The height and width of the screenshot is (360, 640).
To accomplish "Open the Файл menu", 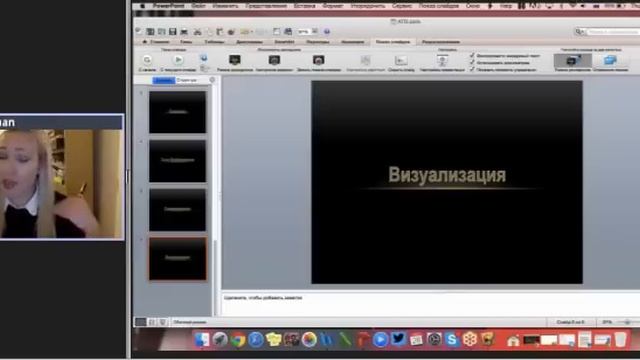I will 198,6.
